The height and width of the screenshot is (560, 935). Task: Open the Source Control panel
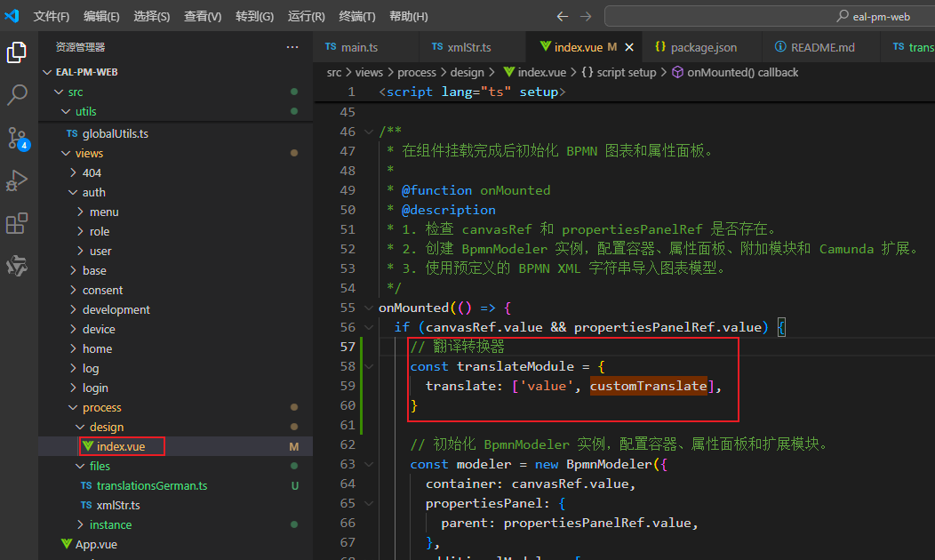click(18, 138)
